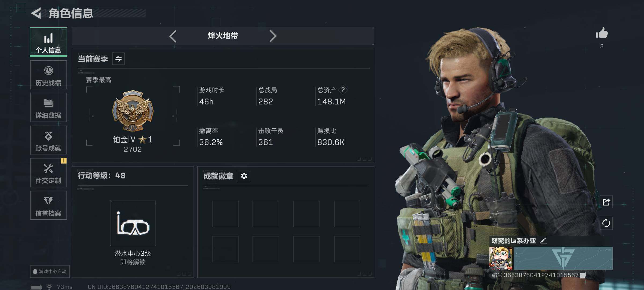Click the question mark beside 总资产
Viewport: 644px width, 290px height.
[343, 90]
